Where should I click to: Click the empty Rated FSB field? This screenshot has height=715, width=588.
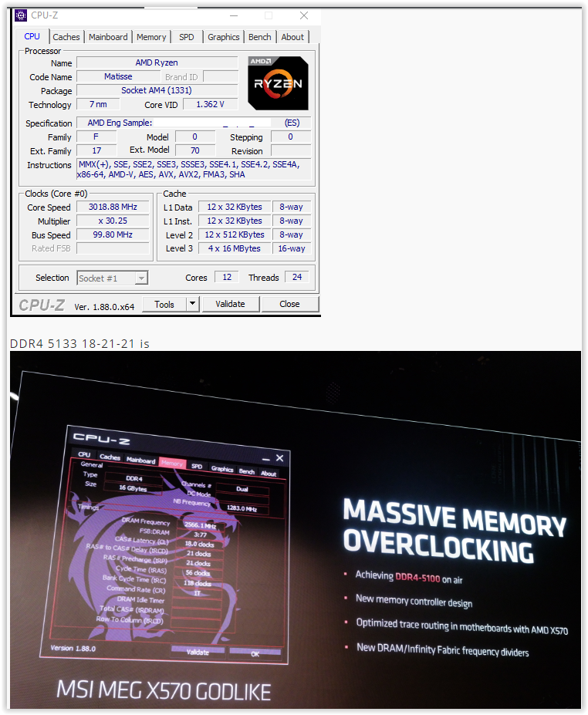point(113,248)
